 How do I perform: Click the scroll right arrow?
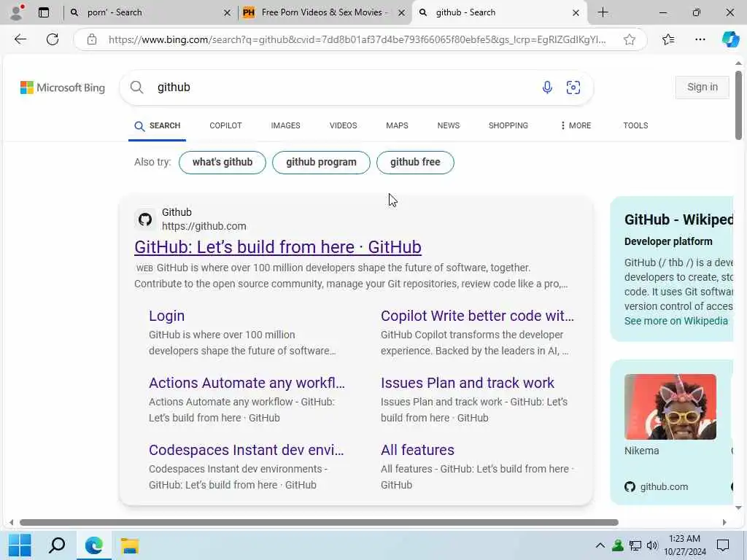point(724,522)
